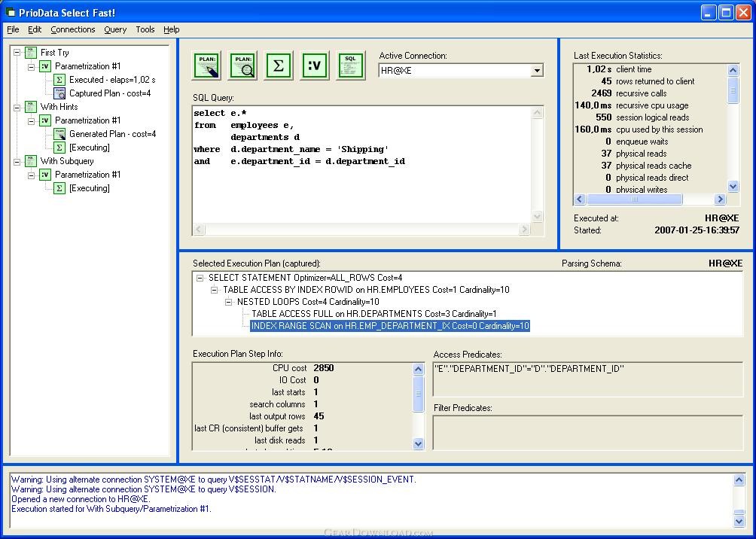Click the Step Info scroll-up arrow
Image resolution: width=756 pixels, height=539 pixels.
[x=418, y=370]
